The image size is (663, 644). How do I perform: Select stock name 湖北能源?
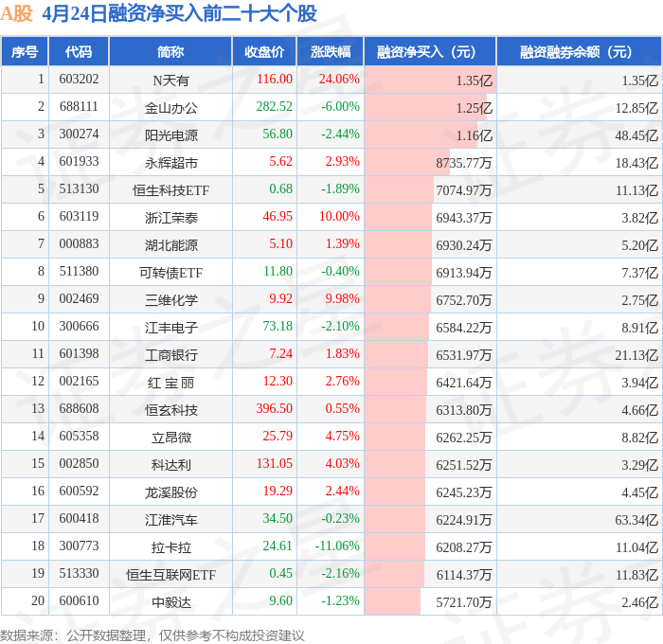pyautogui.click(x=170, y=245)
